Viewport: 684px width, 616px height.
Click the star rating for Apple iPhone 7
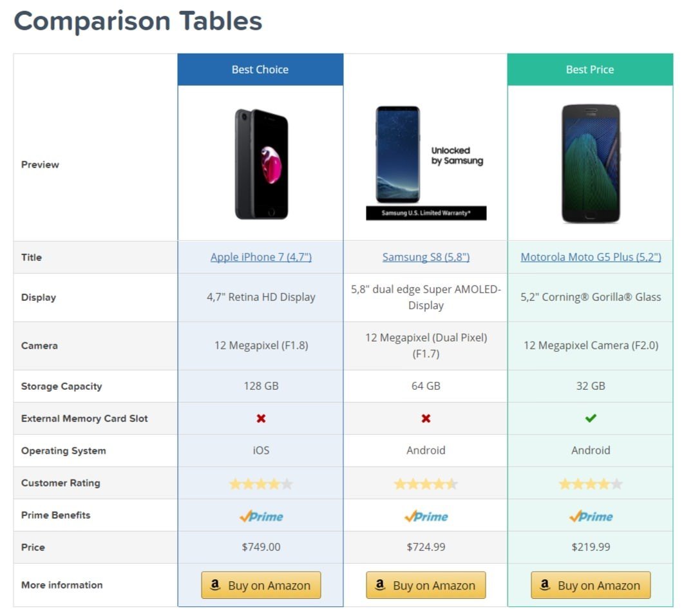pyautogui.click(x=261, y=484)
